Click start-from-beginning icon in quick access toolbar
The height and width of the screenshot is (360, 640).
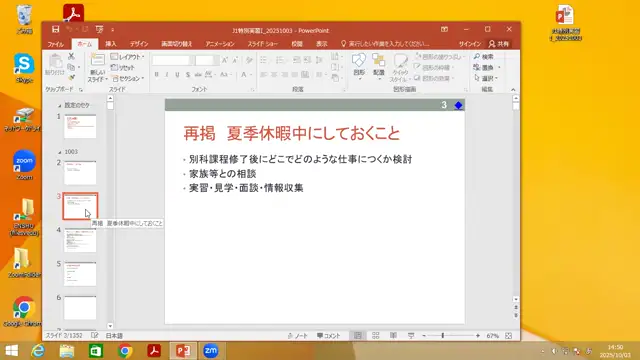click(100, 29)
